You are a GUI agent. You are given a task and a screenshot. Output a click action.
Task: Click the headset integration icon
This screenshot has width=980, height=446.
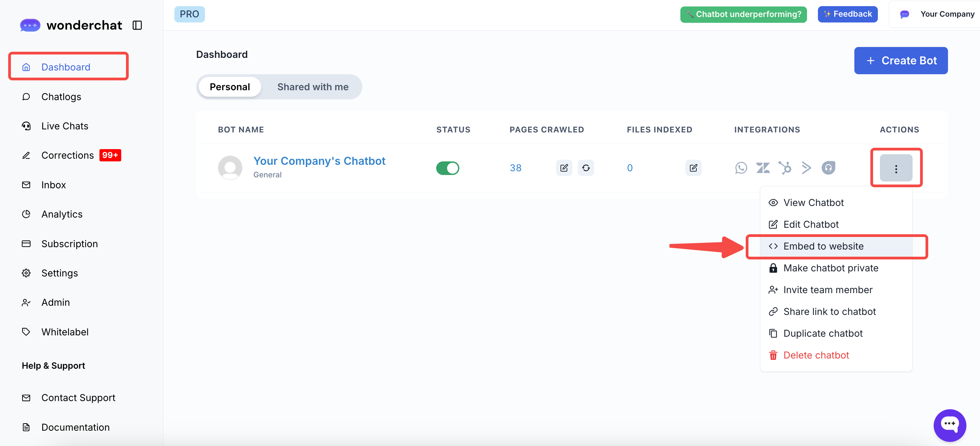[x=828, y=168]
